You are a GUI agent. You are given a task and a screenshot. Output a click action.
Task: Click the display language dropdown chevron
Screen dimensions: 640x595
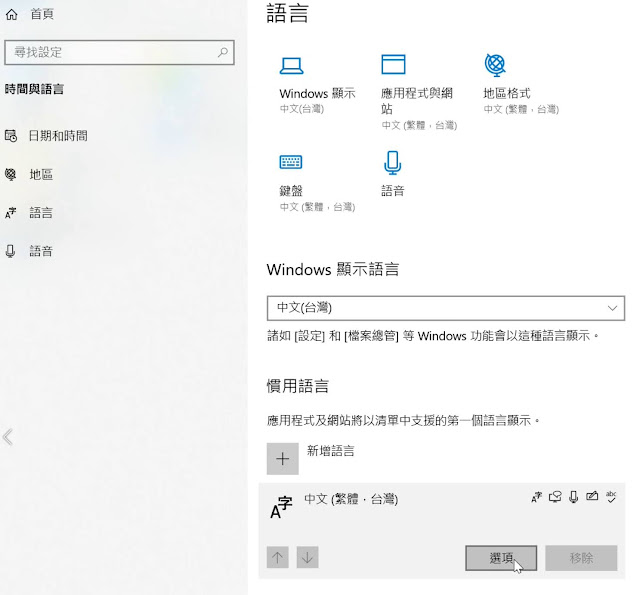pyautogui.click(x=612, y=308)
